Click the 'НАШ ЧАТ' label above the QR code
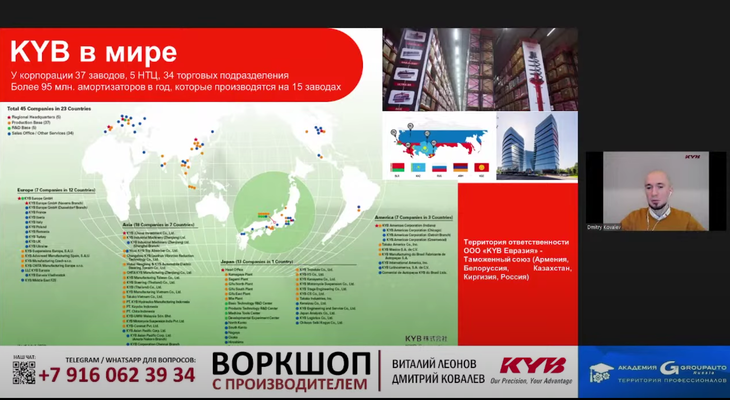This screenshot has width=730, height=400. pos(23,357)
